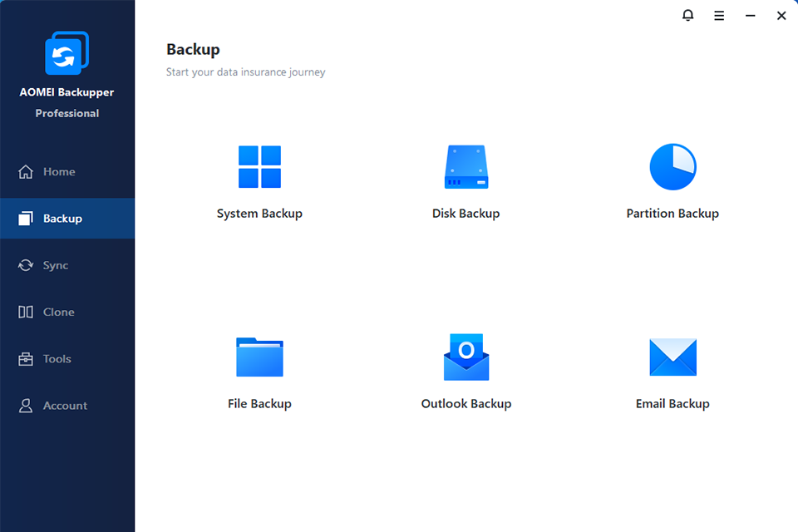Go to the Home tab
This screenshot has height=532, width=798.
67,171
